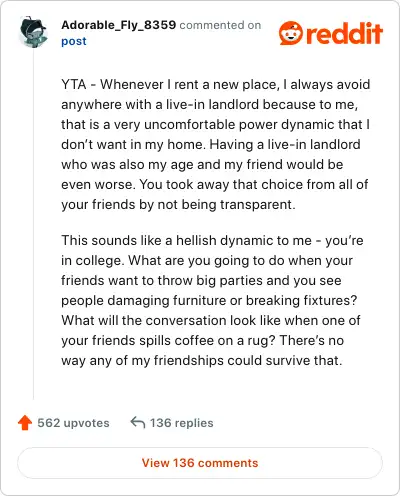Screen dimensions: 400x496
Task: Click the closing line "friendships could survive that"
Action: [x=246, y=361]
